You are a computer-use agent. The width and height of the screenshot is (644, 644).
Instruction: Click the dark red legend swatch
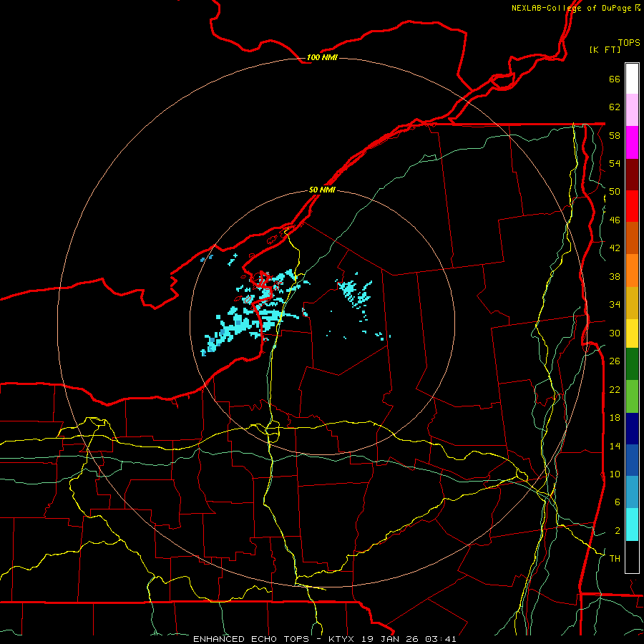(x=632, y=174)
